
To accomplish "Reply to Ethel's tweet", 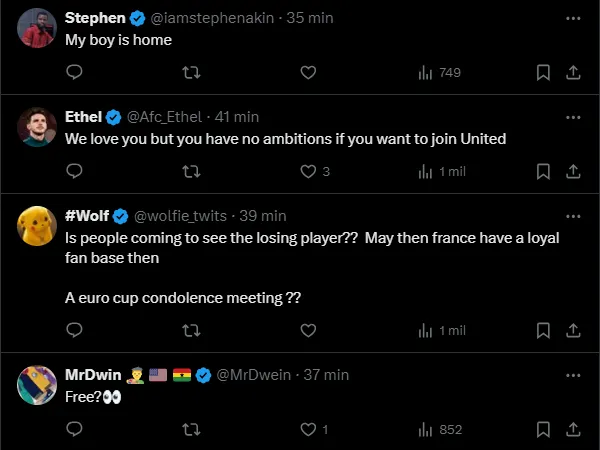I will pos(74,171).
